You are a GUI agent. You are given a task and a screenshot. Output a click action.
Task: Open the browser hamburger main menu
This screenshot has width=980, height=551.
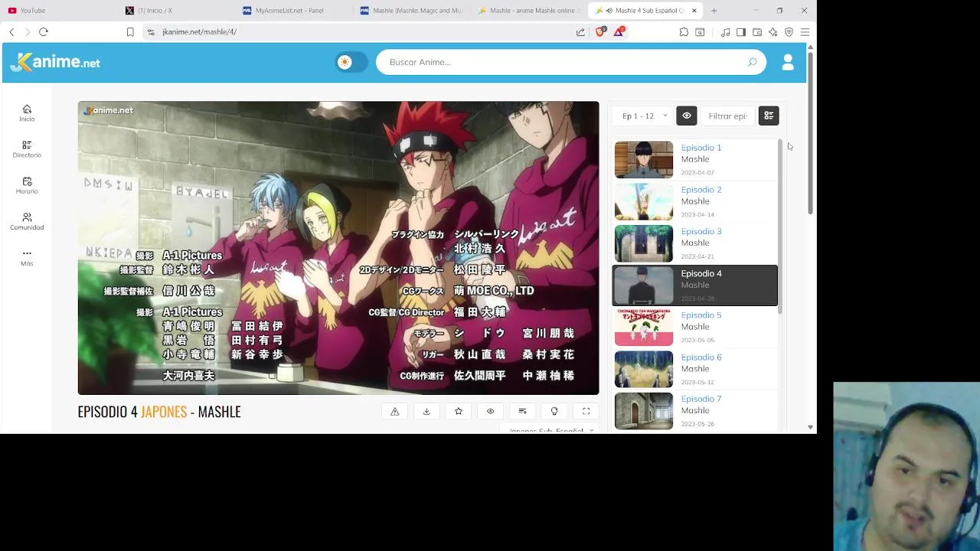pyautogui.click(x=805, y=32)
